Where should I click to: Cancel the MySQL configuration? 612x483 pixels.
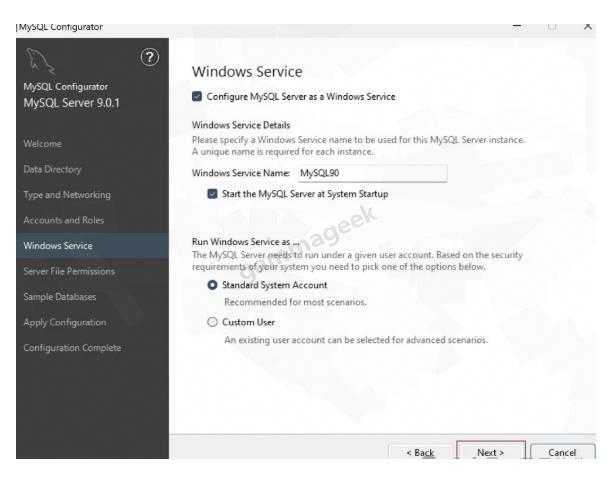pyautogui.click(x=562, y=452)
